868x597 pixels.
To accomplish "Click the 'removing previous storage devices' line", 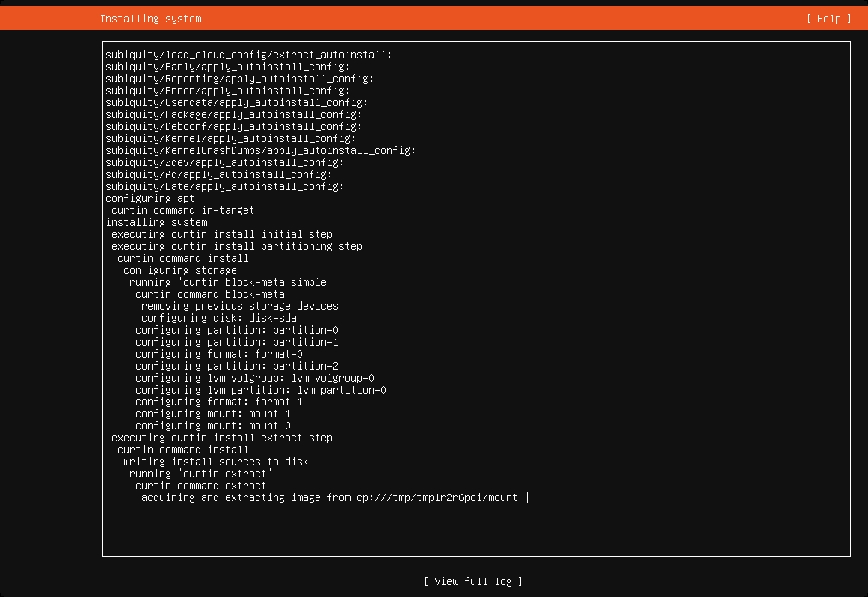I will pyautogui.click(x=240, y=306).
